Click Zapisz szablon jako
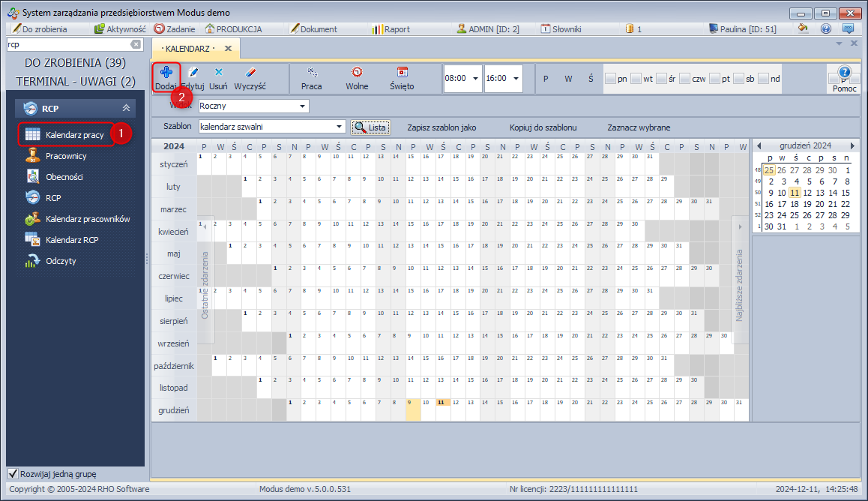The width and height of the screenshot is (868, 501). [x=441, y=127]
